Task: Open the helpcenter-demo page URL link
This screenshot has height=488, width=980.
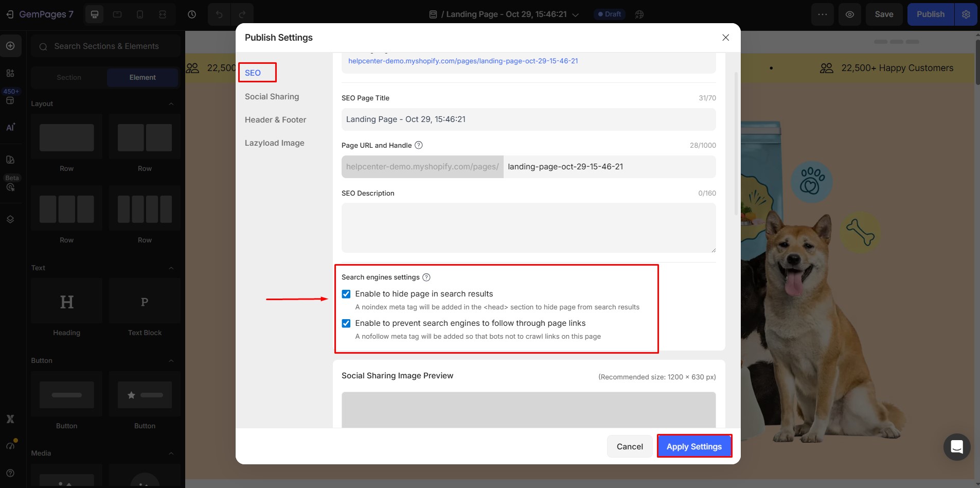Action: [463, 61]
